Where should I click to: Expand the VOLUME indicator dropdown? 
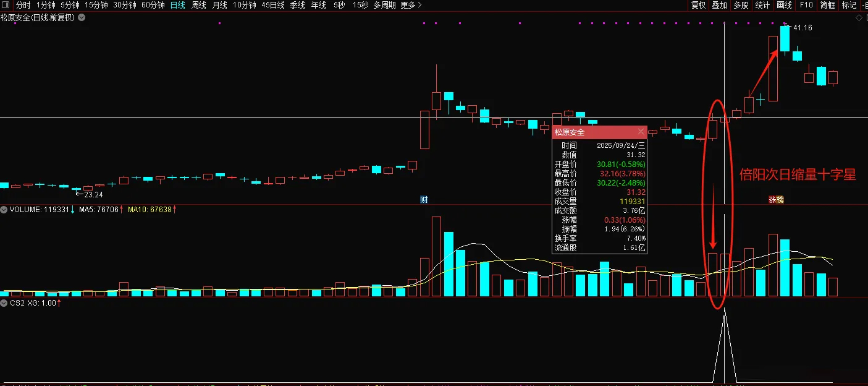(4, 210)
